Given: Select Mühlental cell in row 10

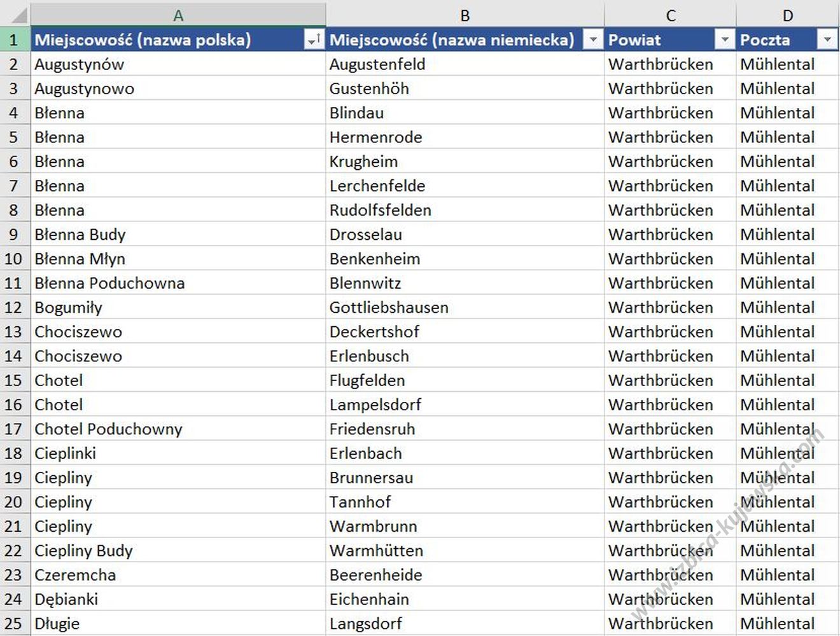Looking at the screenshot, I should (x=777, y=259).
